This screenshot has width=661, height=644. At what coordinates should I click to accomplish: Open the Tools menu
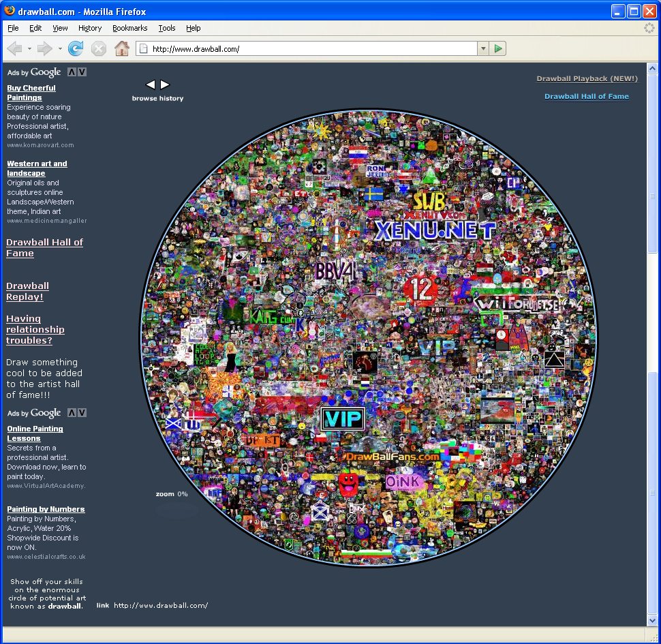coord(166,28)
